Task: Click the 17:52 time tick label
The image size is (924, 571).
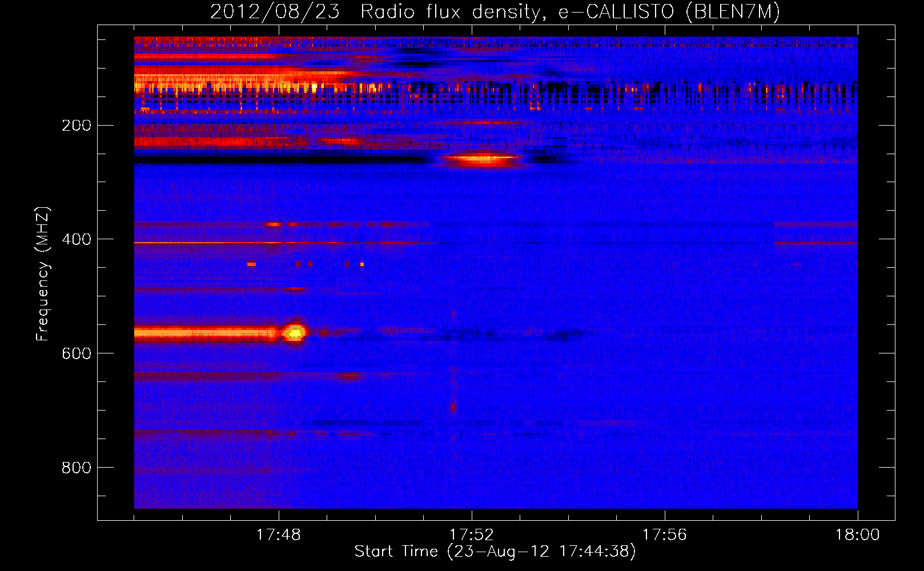Action: pos(472,535)
